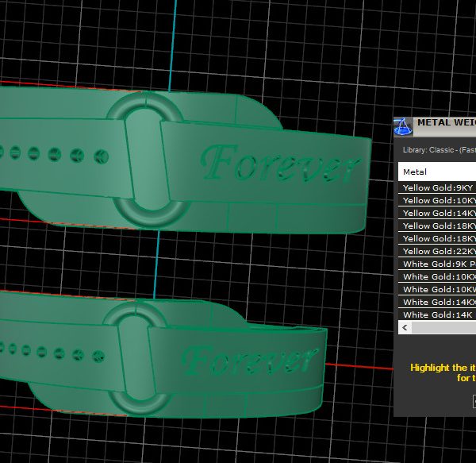The image size is (476, 463).
Task: Click the metal list's scroll-left arrow
Action: pos(405,327)
